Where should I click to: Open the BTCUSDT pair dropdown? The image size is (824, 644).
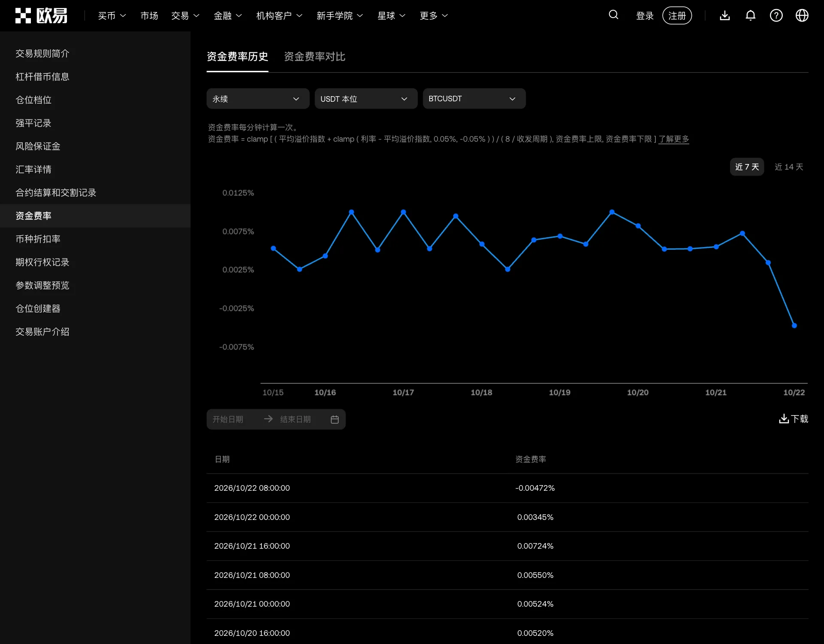tap(474, 99)
